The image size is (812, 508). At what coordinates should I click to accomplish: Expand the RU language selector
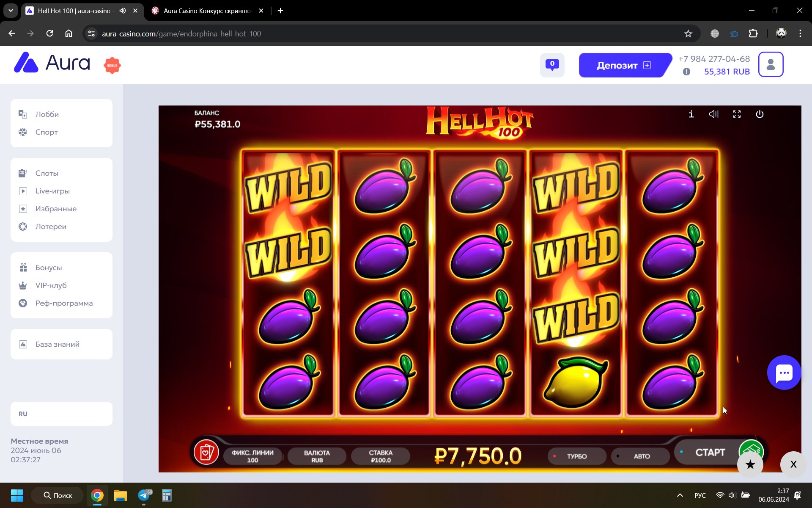[61, 414]
